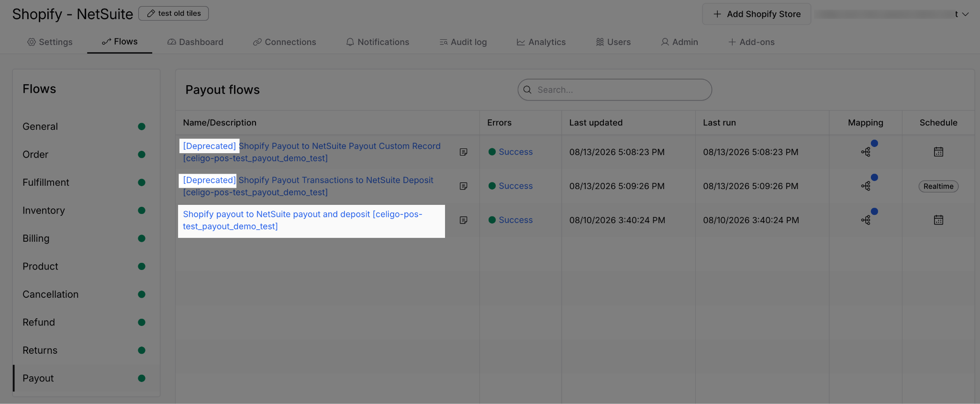The width and height of the screenshot is (980, 404).
Task: Click the pencil icon on test old tiles
Action: (151, 13)
